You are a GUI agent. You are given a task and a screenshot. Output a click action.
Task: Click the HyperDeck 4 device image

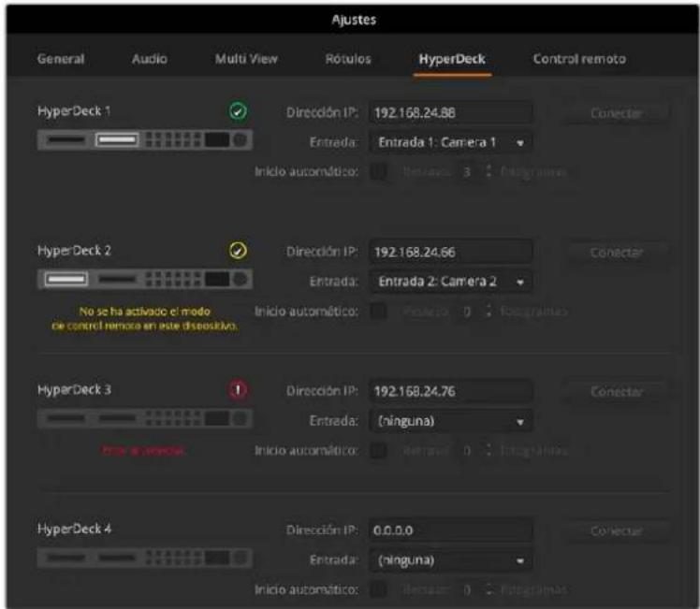click(x=145, y=558)
